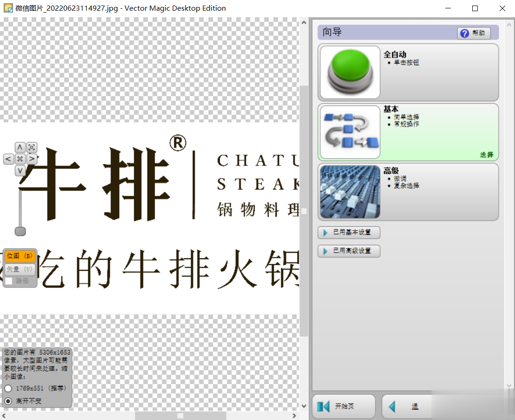Switch to Bitmap view (位图 B)
The image size is (515, 420).
click(20, 256)
